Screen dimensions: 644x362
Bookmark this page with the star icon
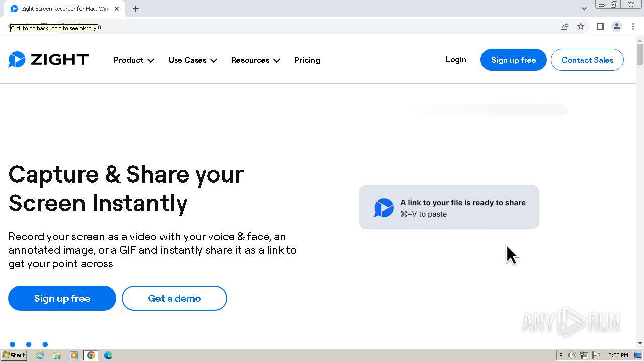click(581, 27)
